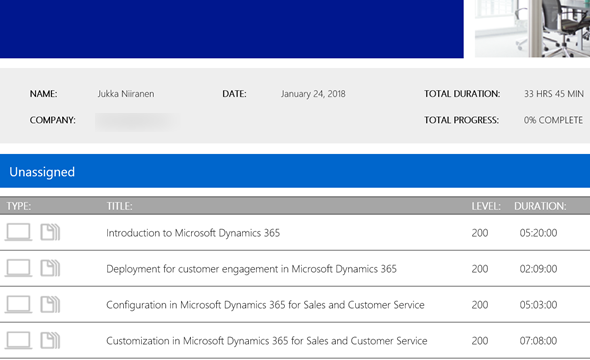Open Introduction to Microsoft Dynamics 365 course
This screenshot has height=360, width=590.
click(x=193, y=233)
